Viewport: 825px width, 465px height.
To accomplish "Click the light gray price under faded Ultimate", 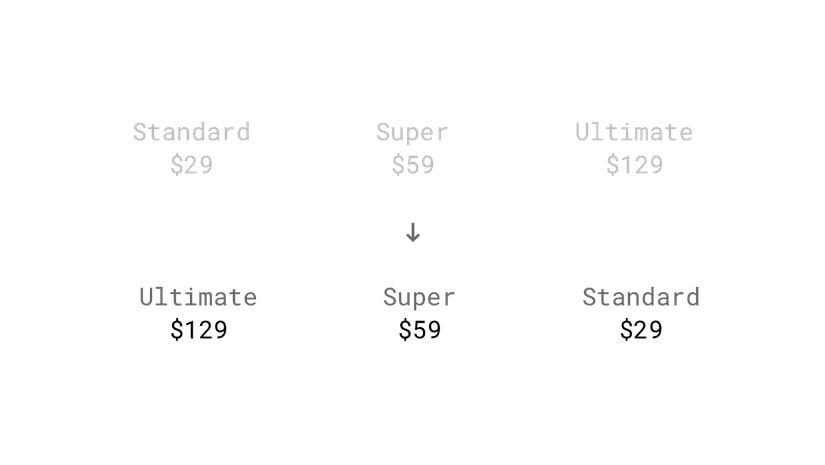I will (x=634, y=165).
